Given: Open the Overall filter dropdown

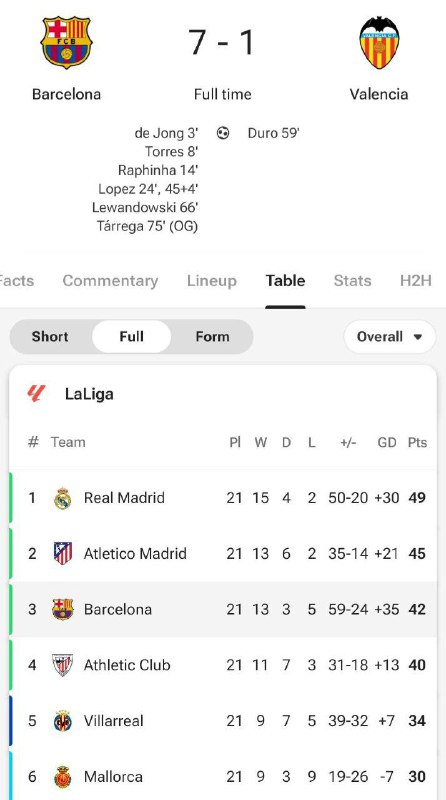Looking at the screenshot, I should click(390, 337).
